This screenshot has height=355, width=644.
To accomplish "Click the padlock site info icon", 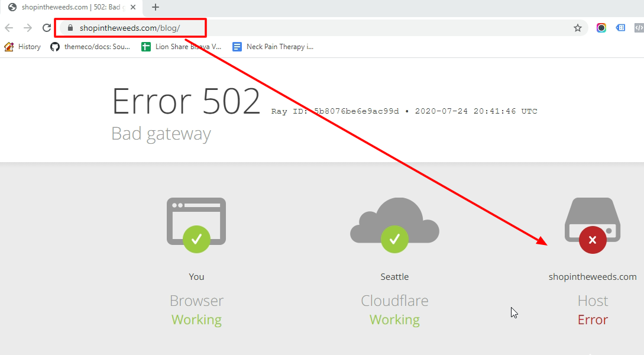I will click(70, 28).
